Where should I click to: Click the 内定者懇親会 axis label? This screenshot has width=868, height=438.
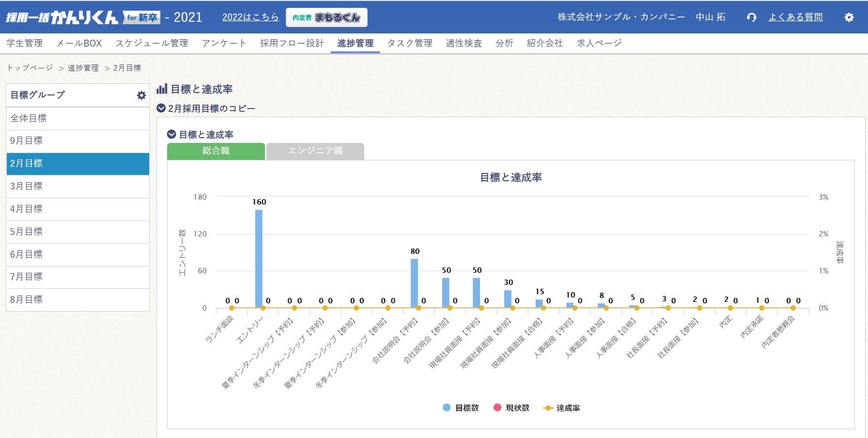pos(778,332)
